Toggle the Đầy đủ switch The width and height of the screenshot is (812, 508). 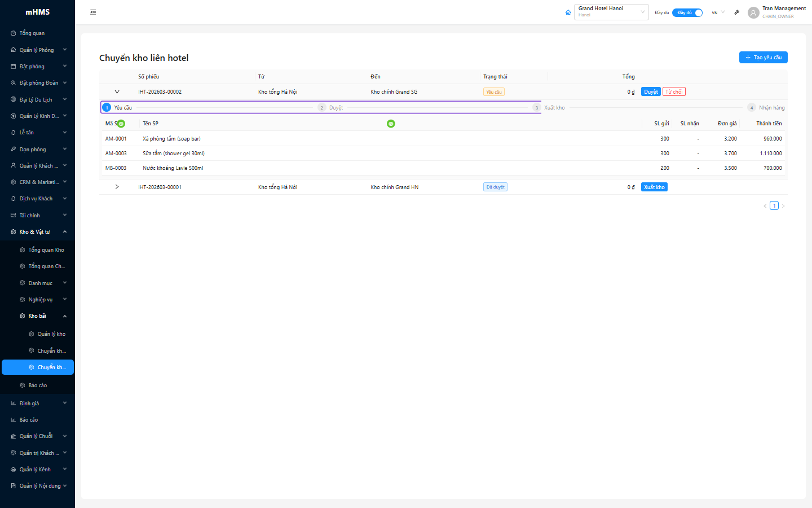[x=687, y=12]
